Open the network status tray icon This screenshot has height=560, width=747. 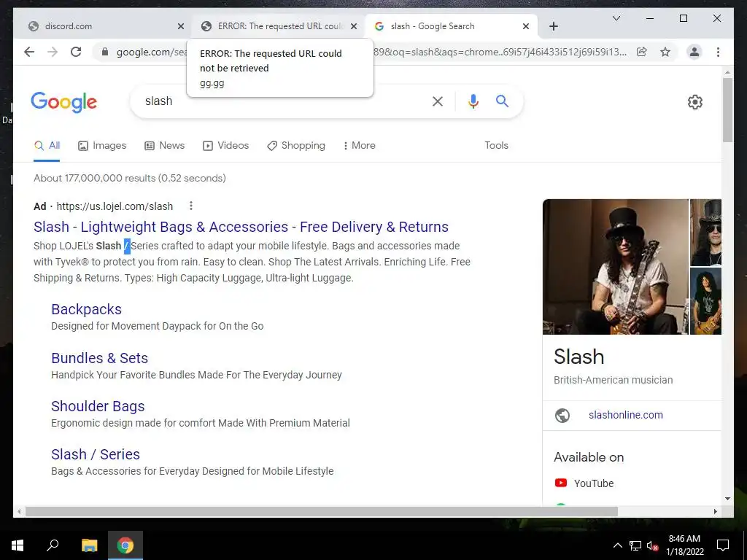635,545
